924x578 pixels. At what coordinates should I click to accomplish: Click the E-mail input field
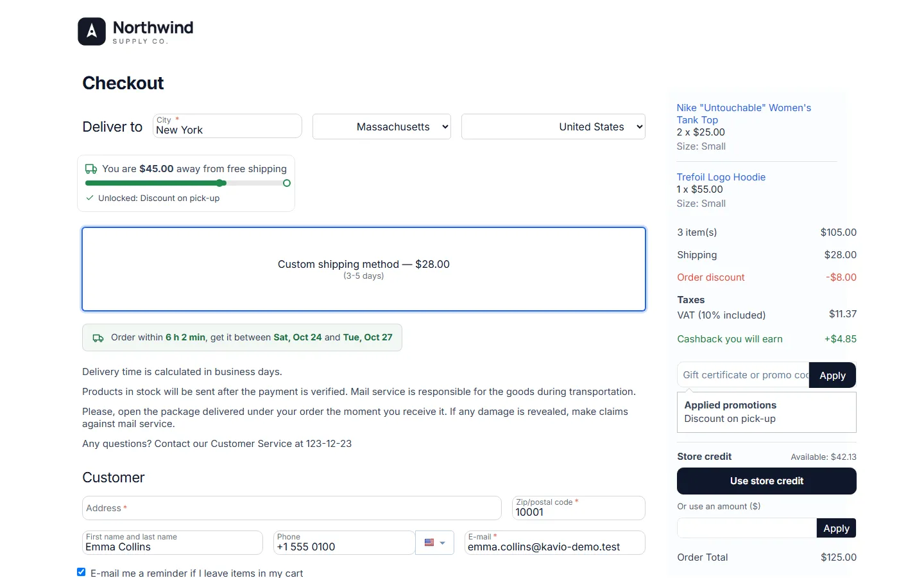point(555,543)
